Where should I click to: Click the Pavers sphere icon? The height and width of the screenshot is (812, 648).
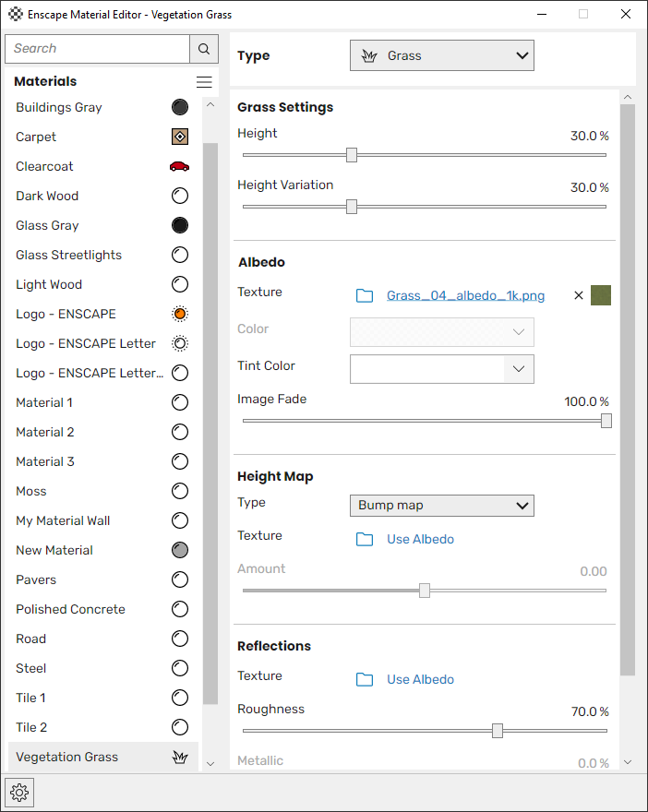180,579
